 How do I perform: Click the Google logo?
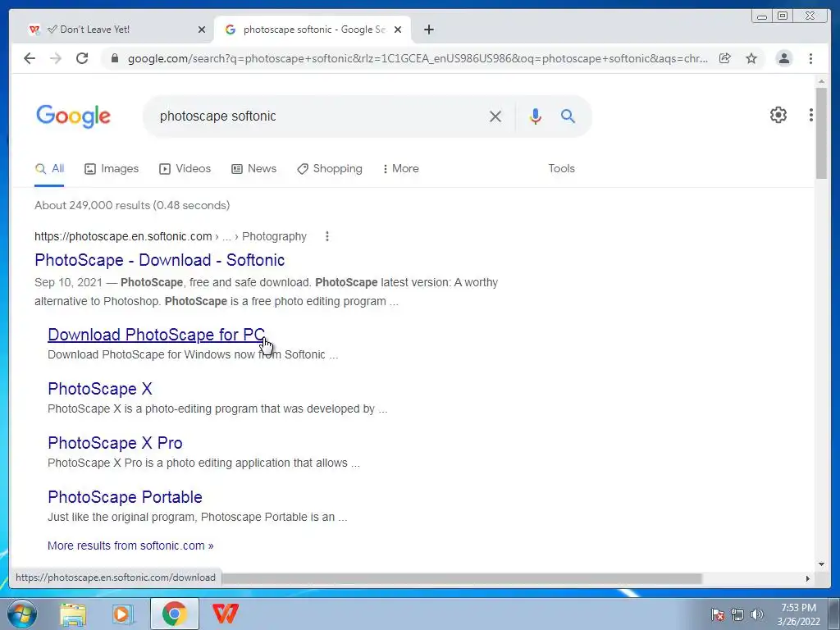click(73, 116)
